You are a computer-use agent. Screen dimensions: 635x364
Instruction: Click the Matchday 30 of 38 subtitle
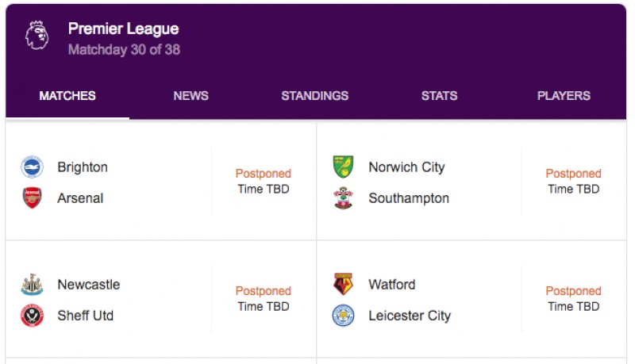124,50
